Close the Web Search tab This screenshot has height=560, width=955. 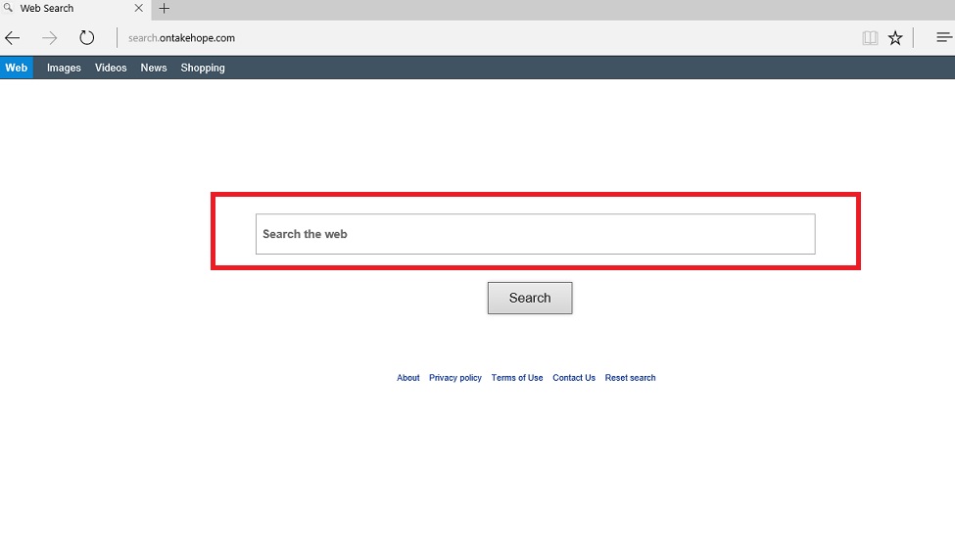click(x=138, y=9)
